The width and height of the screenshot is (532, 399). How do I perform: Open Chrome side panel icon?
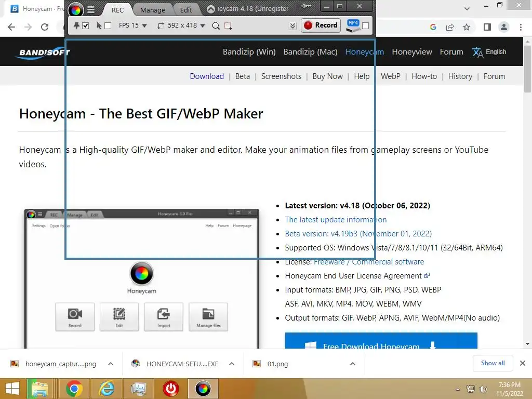pyautogui.click(x=487, y=27)
